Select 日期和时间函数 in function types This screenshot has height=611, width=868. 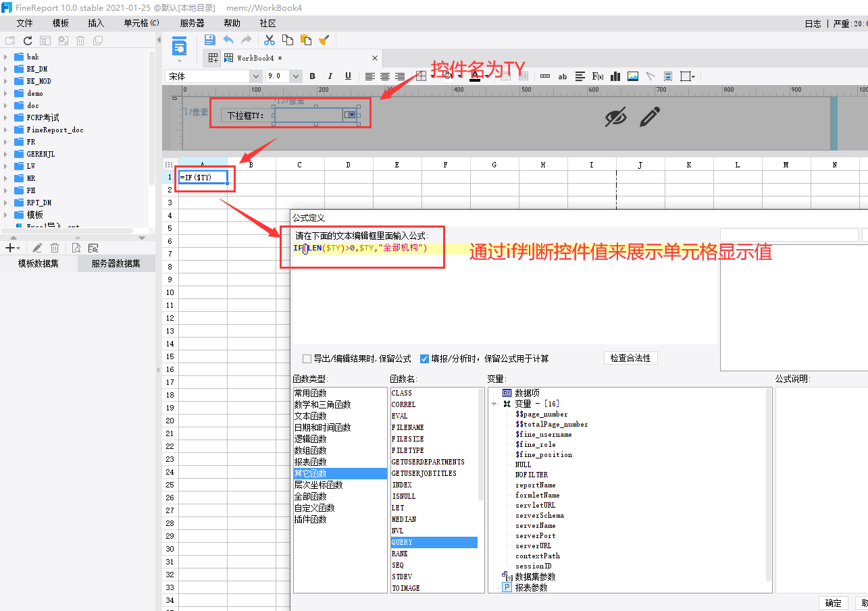click(x=322, y=427)
